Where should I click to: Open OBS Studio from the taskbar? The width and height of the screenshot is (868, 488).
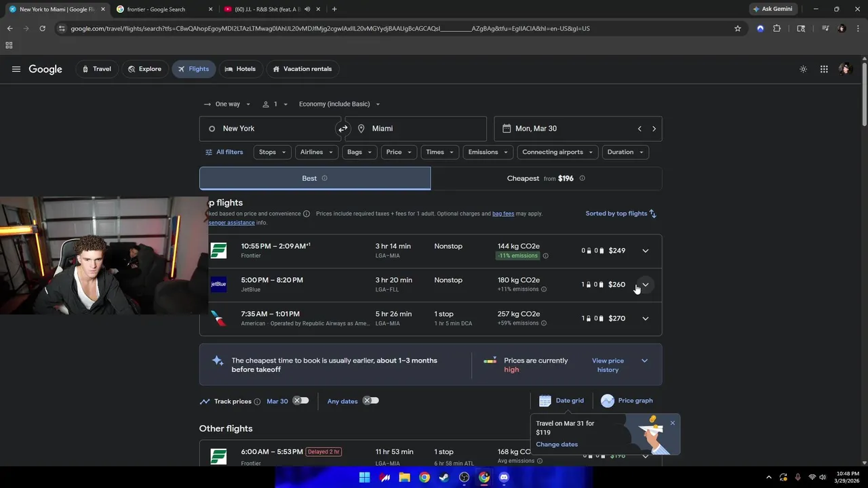click(x=464, y=477)
